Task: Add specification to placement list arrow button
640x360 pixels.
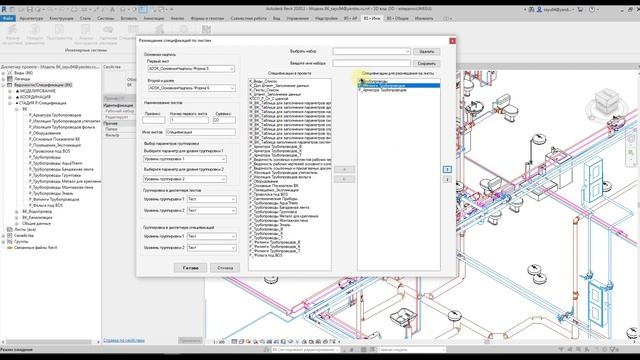Action: click(344, 169)
